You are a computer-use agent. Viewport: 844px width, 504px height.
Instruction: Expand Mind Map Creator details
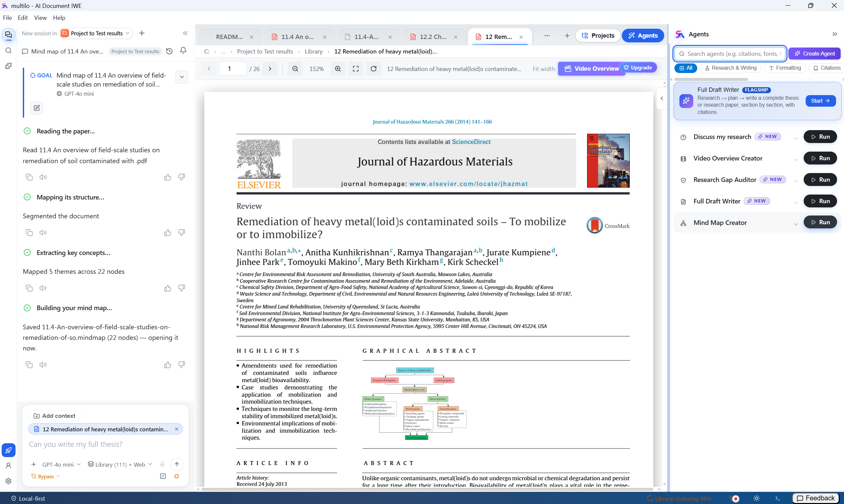coord(796,224)
